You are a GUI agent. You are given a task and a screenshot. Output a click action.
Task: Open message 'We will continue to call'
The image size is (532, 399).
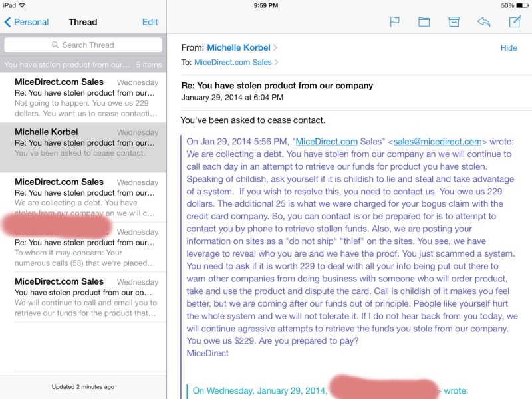tap(83, 297)
